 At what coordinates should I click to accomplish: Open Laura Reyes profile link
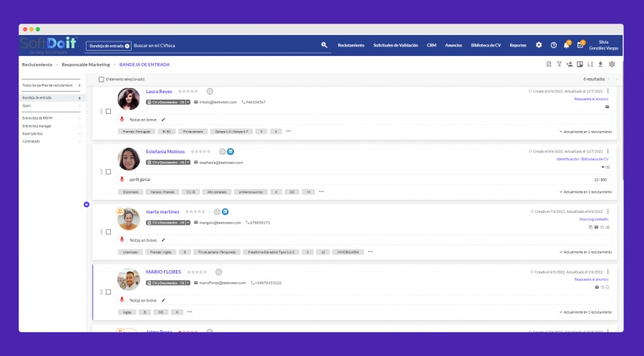coord(159,91)
